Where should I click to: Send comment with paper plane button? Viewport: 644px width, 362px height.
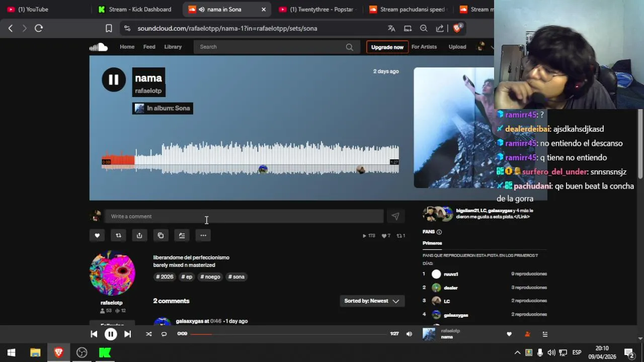395,216
